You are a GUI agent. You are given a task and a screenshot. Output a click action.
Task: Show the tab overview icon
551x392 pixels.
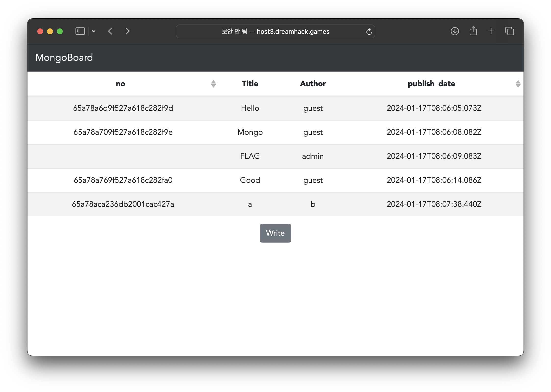[510, 31]
